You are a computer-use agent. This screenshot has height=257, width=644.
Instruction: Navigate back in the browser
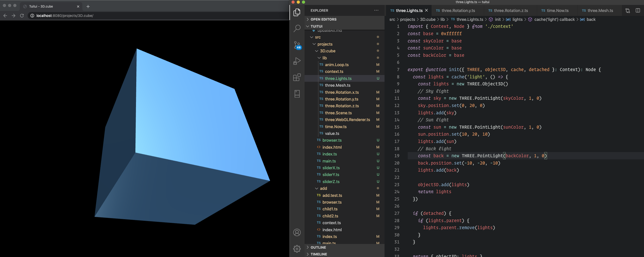pyautogui.click(x=5, y=16)
